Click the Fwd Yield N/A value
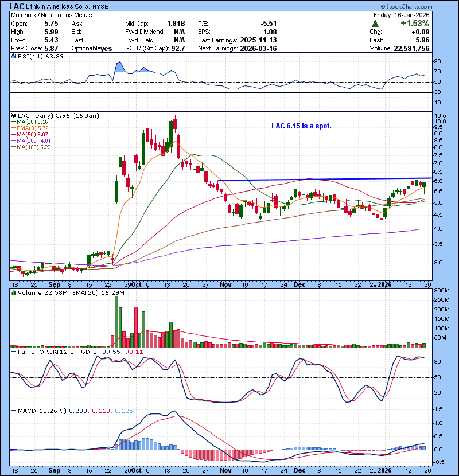 coord(179,40)
